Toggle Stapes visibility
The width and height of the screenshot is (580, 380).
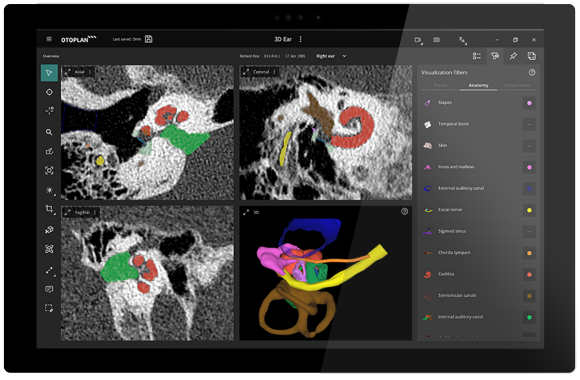point(529,103)
